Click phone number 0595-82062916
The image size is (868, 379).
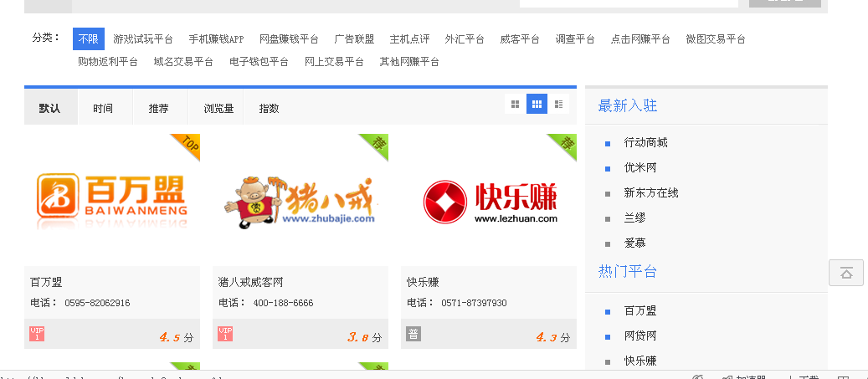point(97,303)
